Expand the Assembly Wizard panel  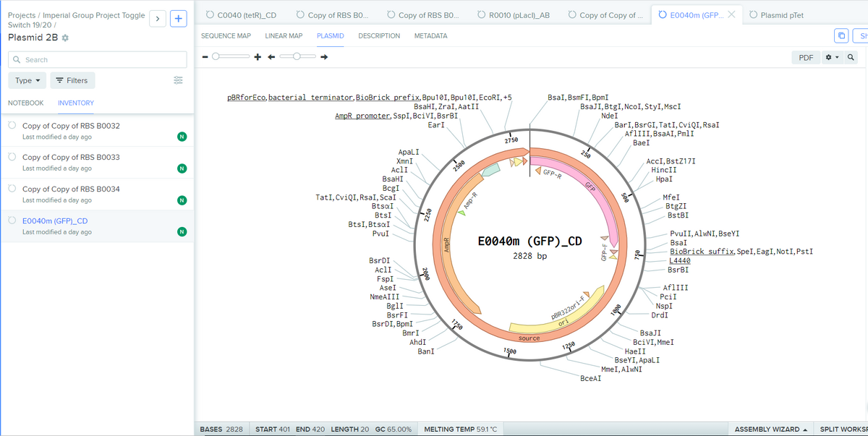(770, 429)
